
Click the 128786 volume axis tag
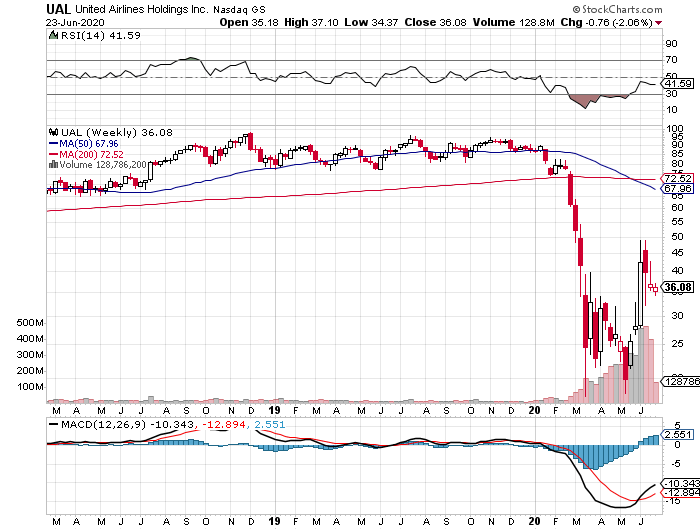pos(682,381)
